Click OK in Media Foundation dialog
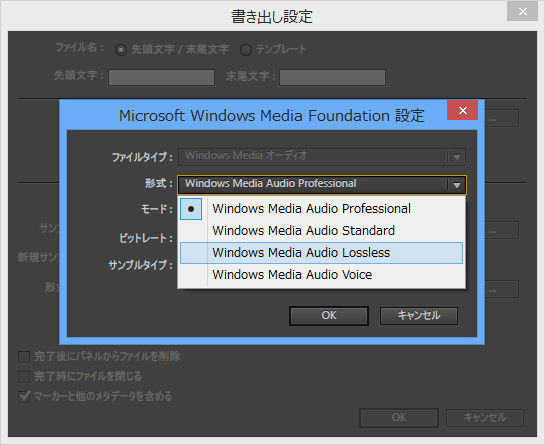The height and width of the screenshot is (445, 545). point(329,316)
